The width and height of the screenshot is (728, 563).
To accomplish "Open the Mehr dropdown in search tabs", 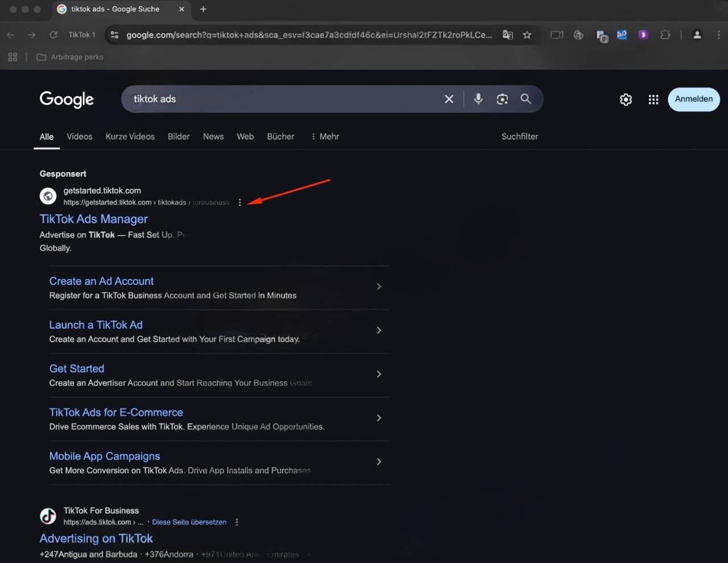I will 325,136.
